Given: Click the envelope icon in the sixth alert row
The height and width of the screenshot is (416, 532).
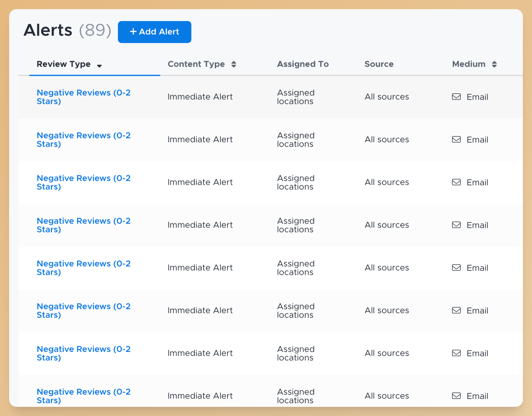Looking at the screenshot, I should point(456,310).
